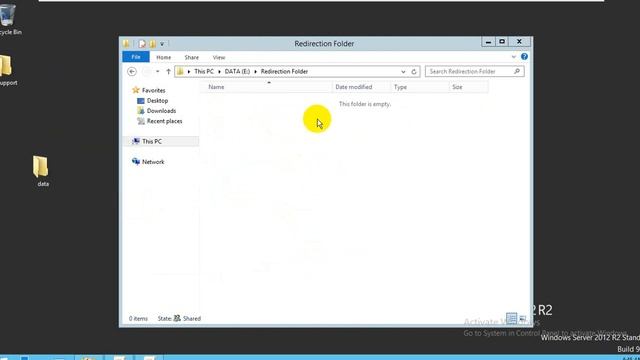Click Redirection Folder in the address breadcrumb
This screenshot has height=360, width=640.
click(284, 71)
